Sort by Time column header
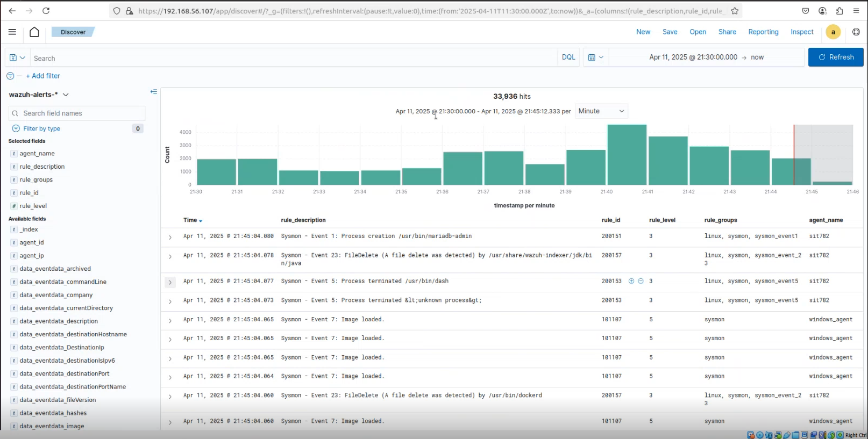Screen dimensions: 868x439 point(193,220)
